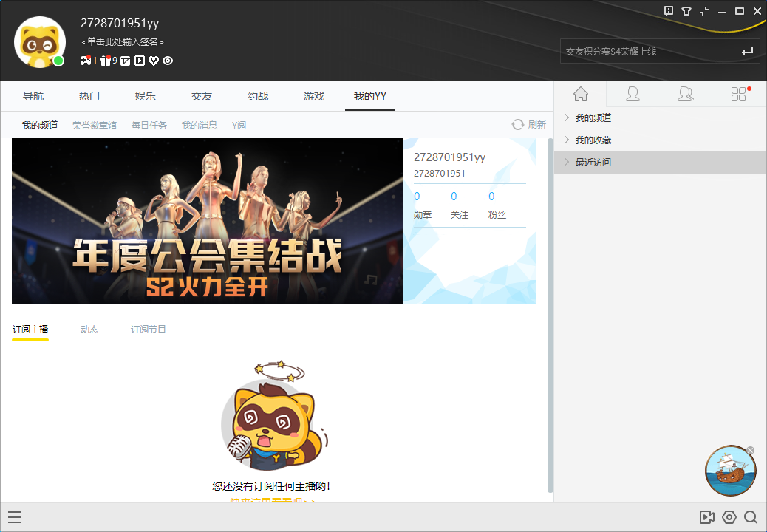Click the home icon in the right sidebar

coord(581,94)
